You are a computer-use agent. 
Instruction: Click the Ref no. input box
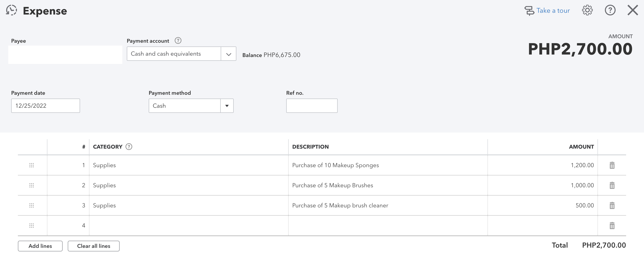click(312, 106)
